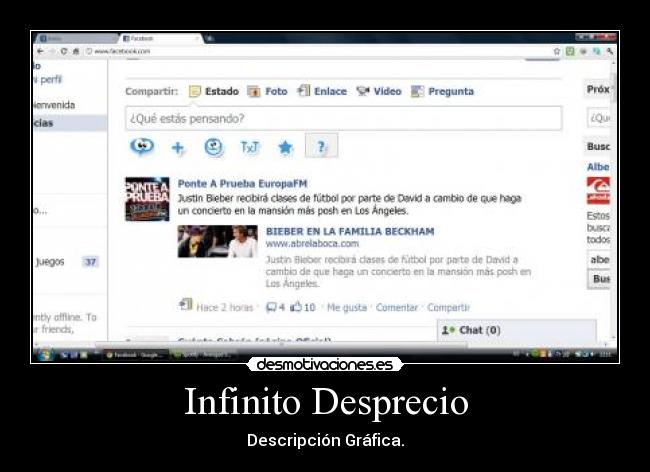650x472 pixels.
Task: Click the TxT text icon
Action: point(250,147)
